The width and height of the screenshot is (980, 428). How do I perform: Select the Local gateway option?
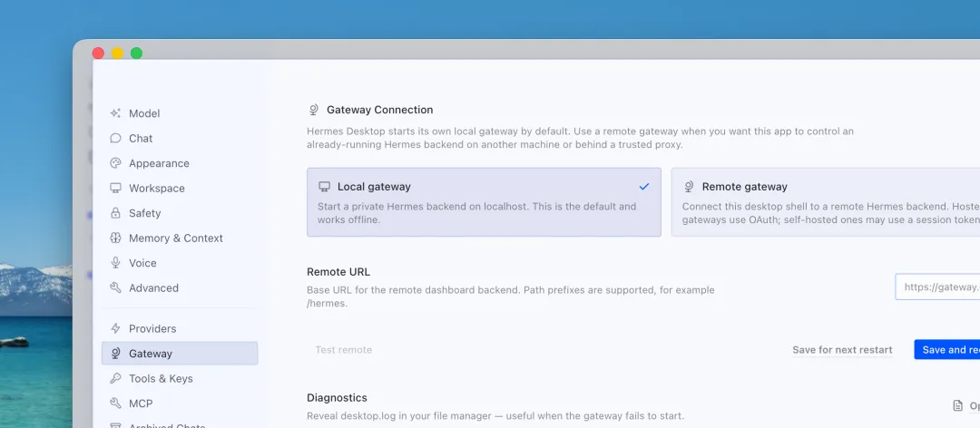point(484,202)
